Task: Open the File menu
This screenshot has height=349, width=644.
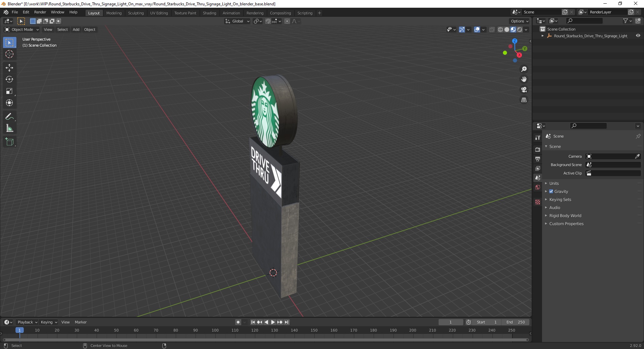Action: [15, 12]
